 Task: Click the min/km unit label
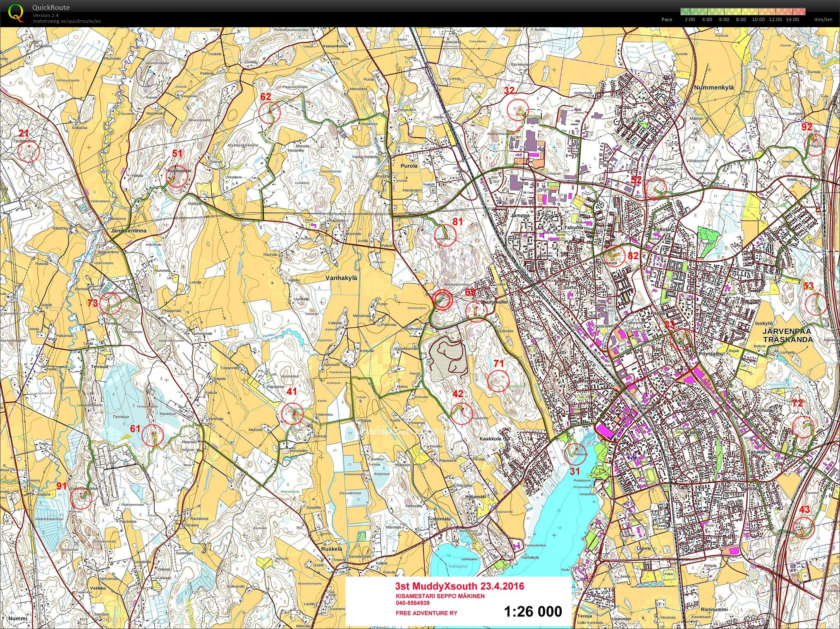click(x=823, y=19)
